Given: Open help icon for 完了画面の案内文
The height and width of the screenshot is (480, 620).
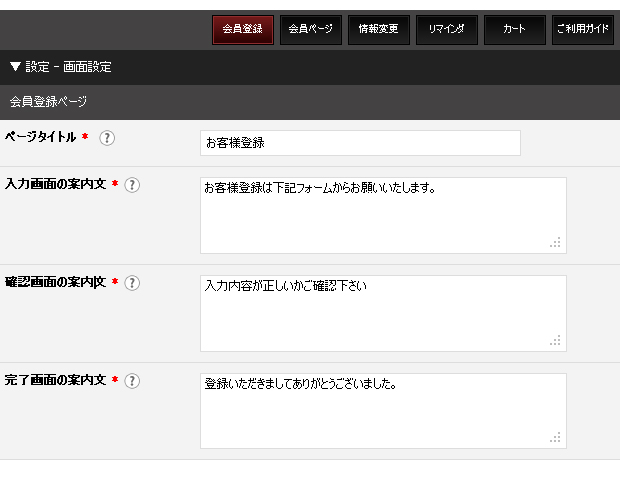Looking at the screenshot, I should [x=132, y=381].
